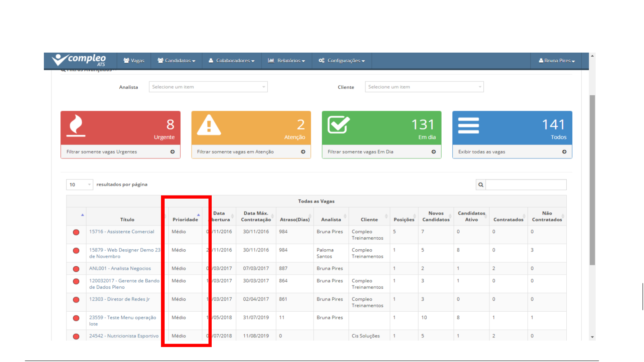Image resolution: width=644 pixels, height=362 pixels.
Task: Filter only Urgentes vacancies link
Action: (x=101, y=152)
